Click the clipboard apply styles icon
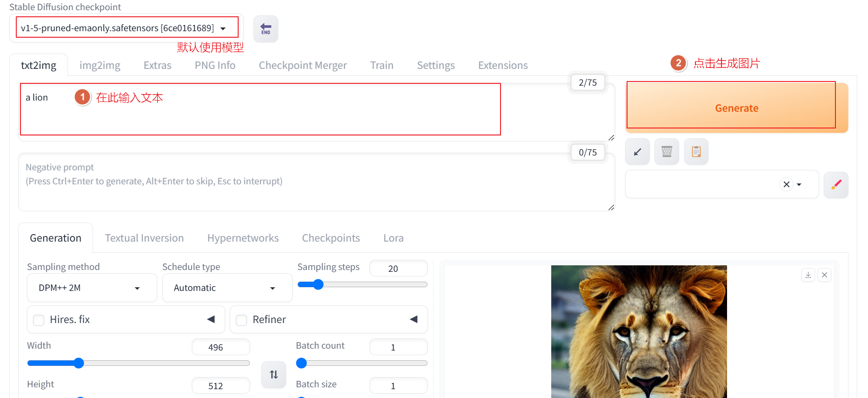The image size is (868, 398). click(x=696, y=152)
